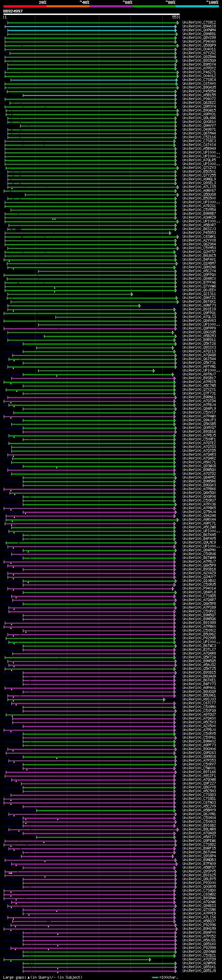
Task: Select label UniRef100_Q84PM2
Action: tap(199, 477)
